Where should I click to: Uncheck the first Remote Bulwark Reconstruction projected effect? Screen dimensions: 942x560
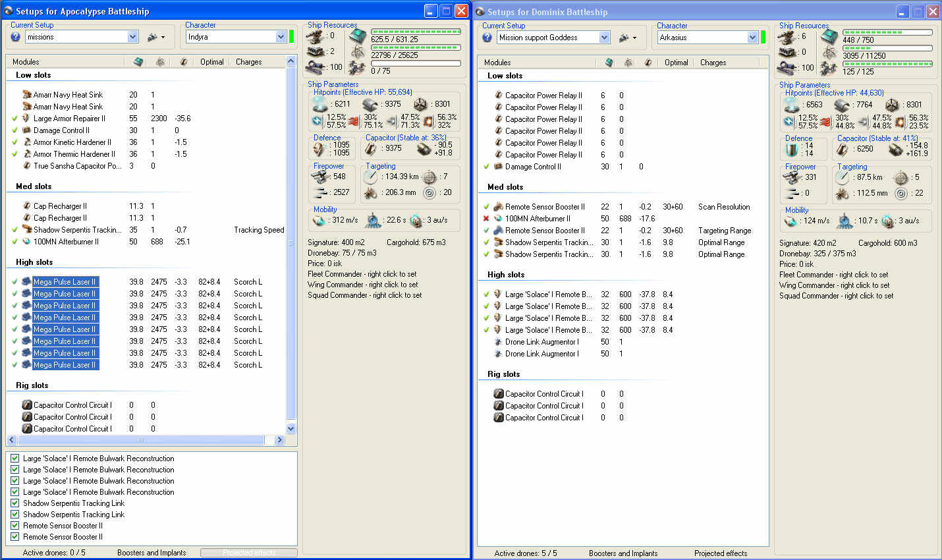pos(15,459)
